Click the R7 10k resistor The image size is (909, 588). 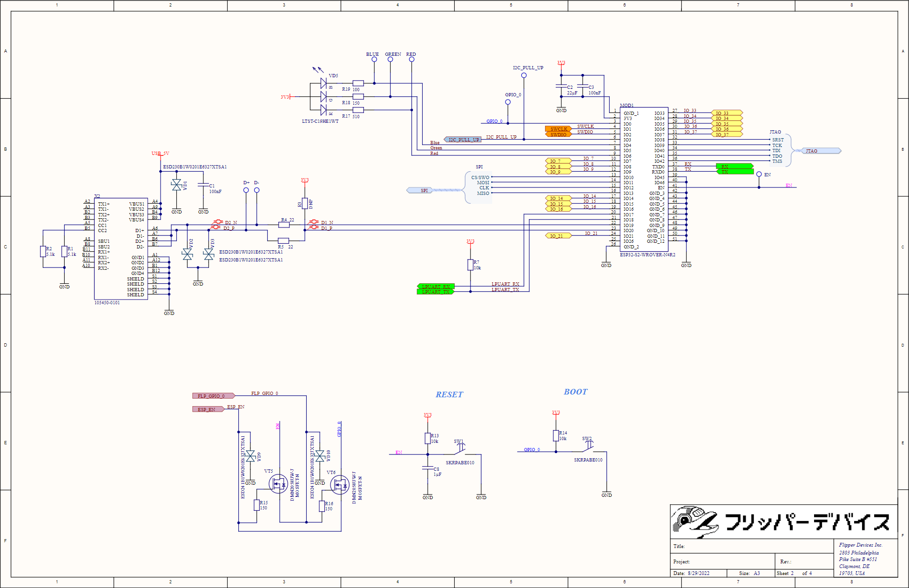[x=470, y=265]
